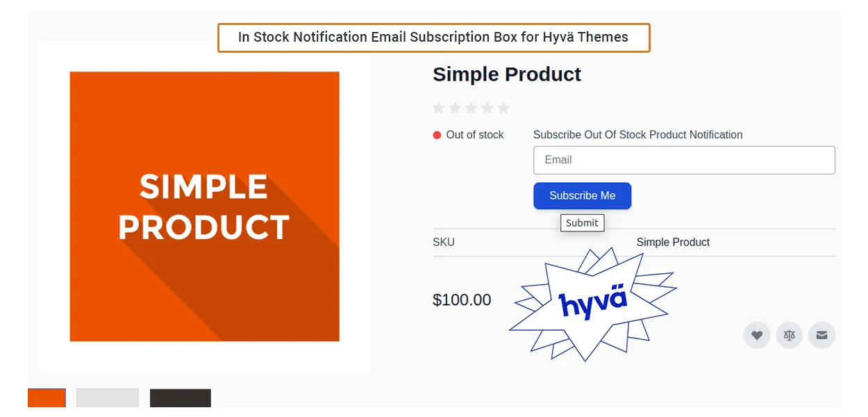
Task: Select the second rating star
Action: pyautogui.click(x=455, y=108)
